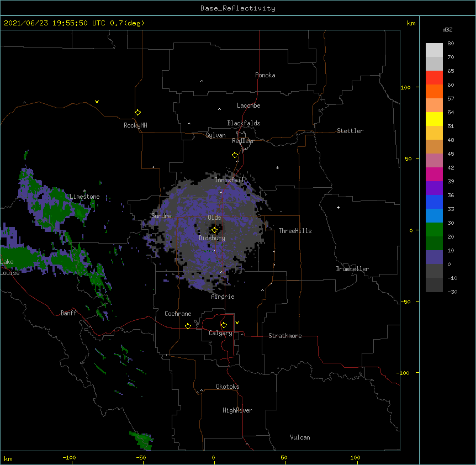Click the dBZ legend heading
The image size is (476, 465).
447,29
